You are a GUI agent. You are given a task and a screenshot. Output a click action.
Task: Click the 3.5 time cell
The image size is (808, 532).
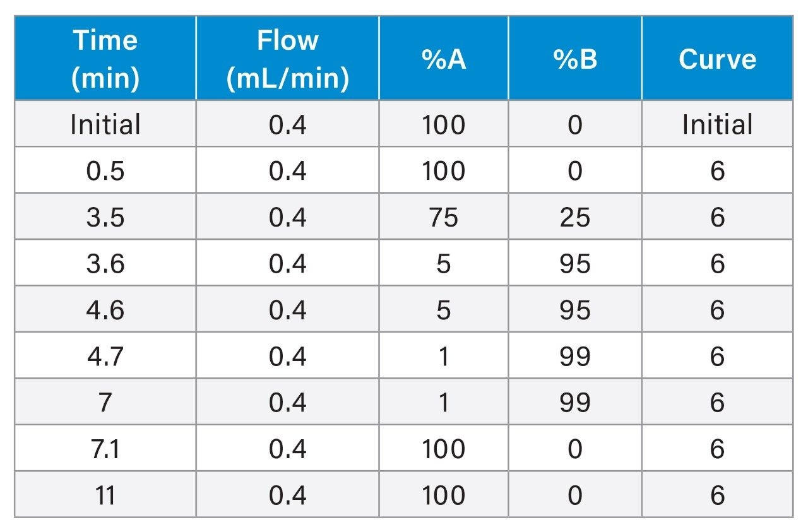(105, 217)
